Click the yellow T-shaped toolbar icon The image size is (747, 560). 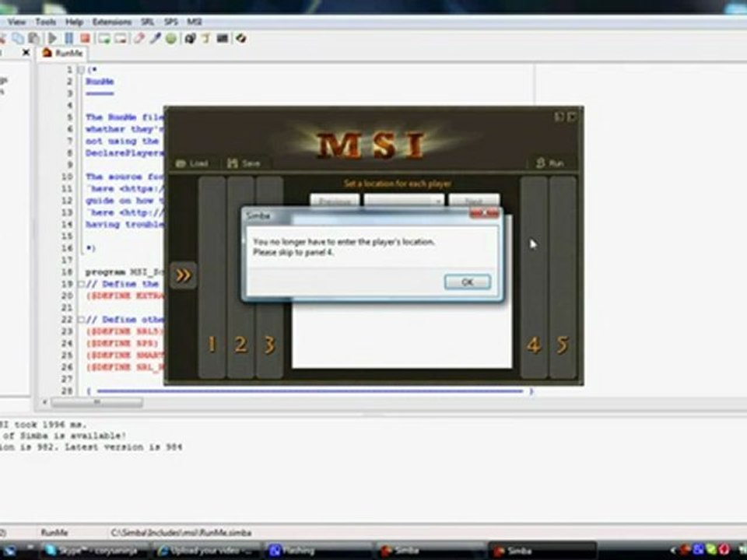pyautogui.click(x=205, y=38)
